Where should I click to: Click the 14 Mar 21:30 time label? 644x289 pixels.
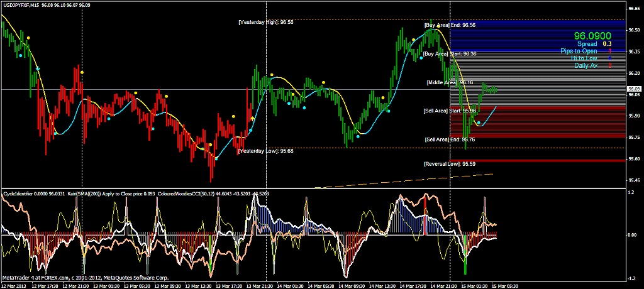pyautogui.click(x=443, y=286)
